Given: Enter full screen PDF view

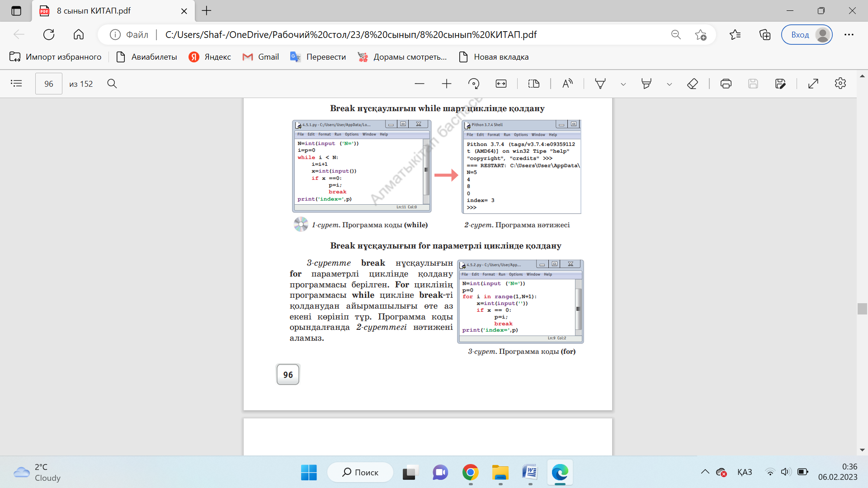Looking at the screenshot, I should (813, 84).
